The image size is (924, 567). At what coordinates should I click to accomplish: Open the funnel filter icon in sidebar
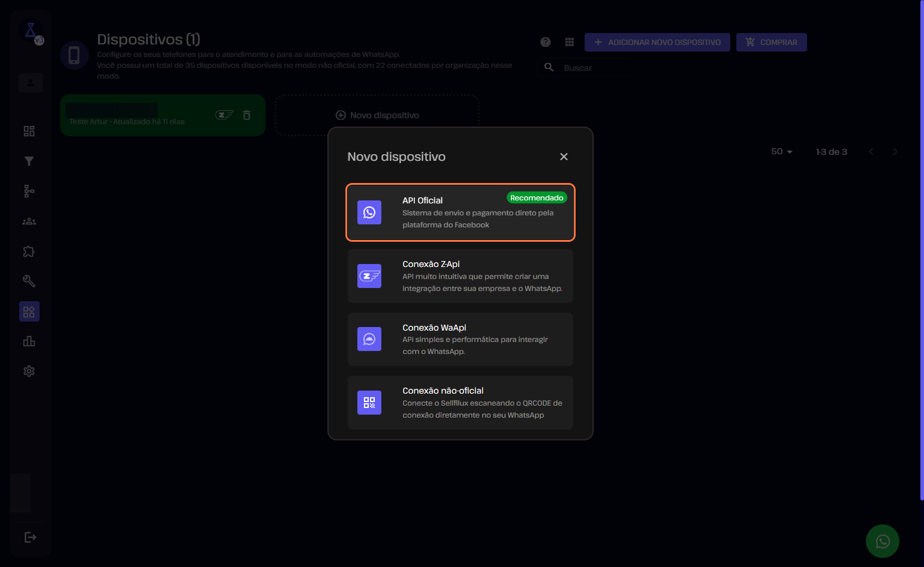click(29, 161)
